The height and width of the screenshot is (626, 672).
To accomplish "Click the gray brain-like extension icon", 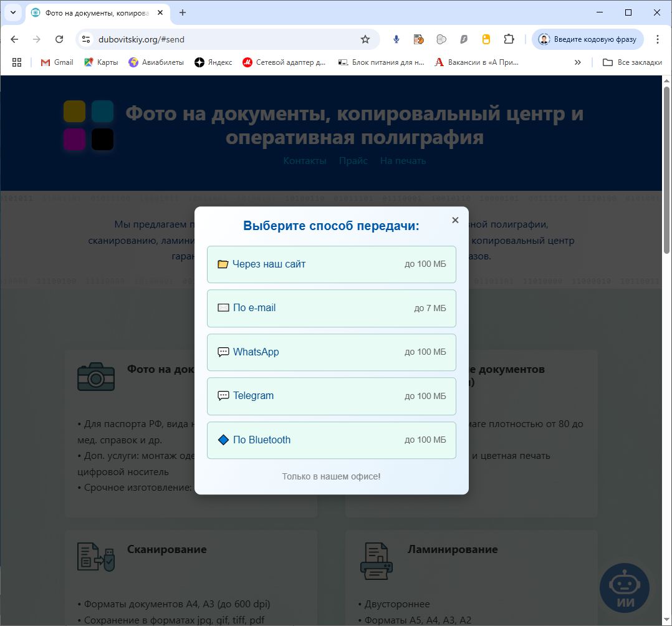I will coord(441,39).
